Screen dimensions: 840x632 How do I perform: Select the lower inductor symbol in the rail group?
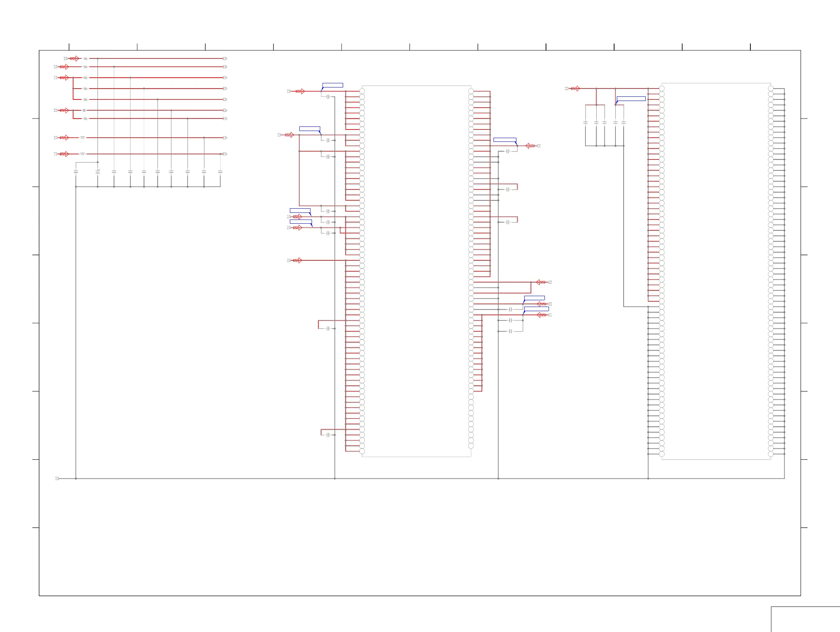tap(82, 154)
